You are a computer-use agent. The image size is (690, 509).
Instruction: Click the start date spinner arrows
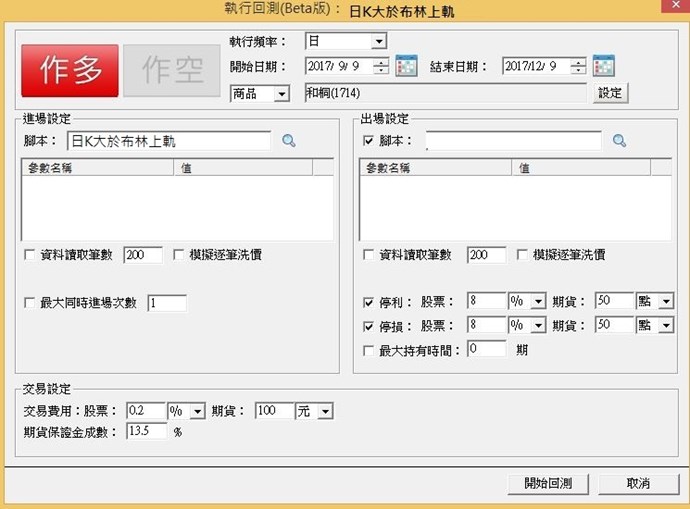(380, 67)
